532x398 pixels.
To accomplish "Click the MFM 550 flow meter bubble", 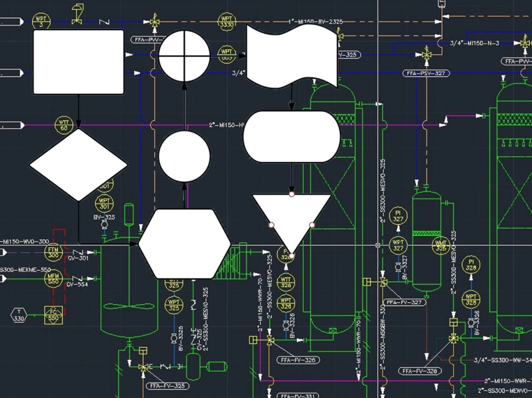I will click(53, 279).
